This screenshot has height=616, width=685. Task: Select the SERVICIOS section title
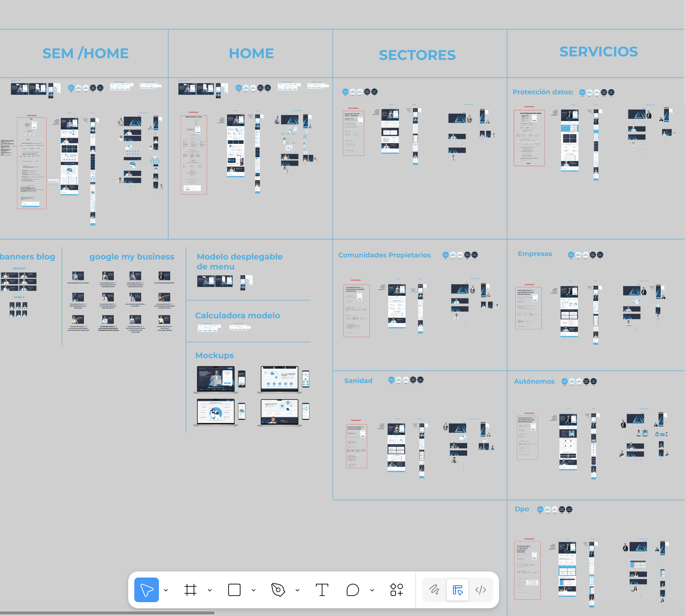click(598, 52)
